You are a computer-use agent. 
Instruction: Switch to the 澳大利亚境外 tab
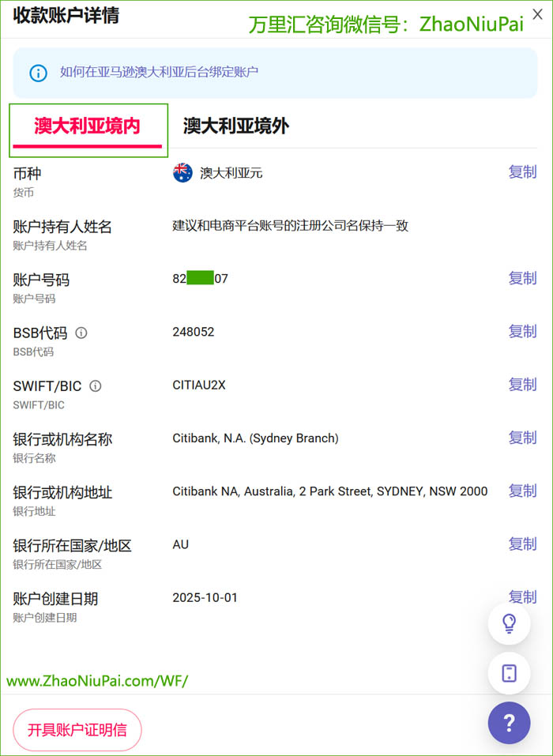tap(236, 126)
